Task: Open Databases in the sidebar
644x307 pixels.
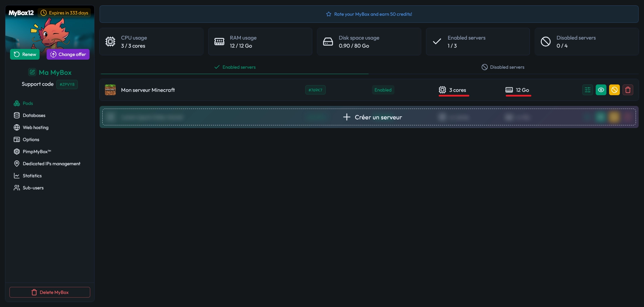Action: click(34, 115)
